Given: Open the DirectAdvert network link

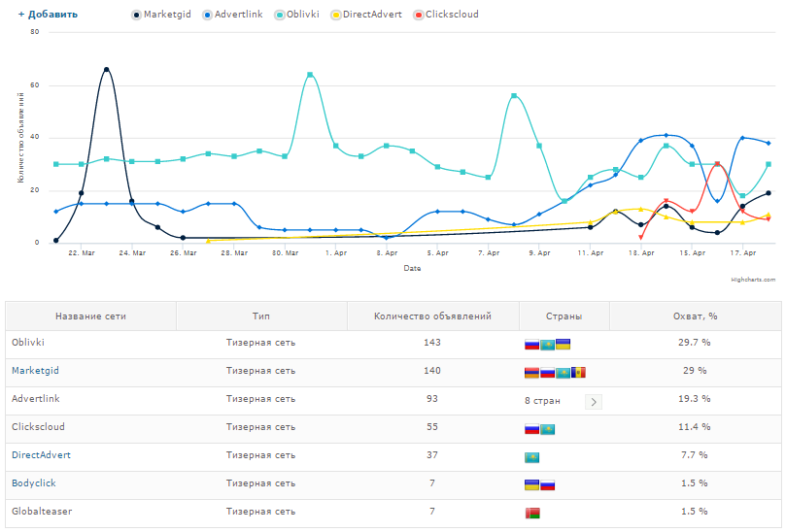Looking at the screenshot, I should 41,455.
